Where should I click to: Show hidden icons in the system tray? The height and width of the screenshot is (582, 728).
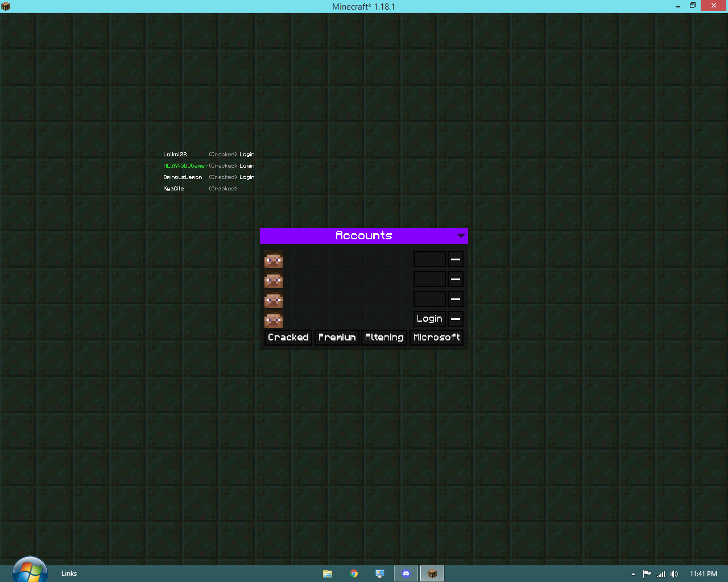[x=632, y=574]
